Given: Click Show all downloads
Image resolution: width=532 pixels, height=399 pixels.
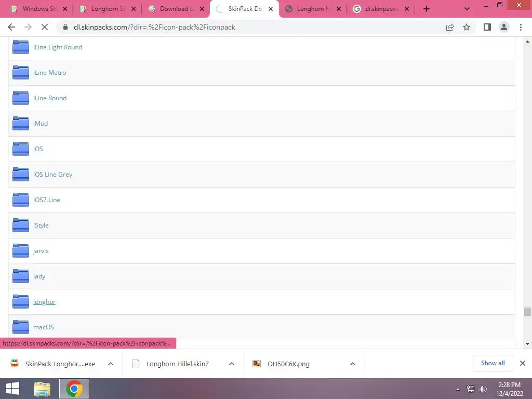Looking at the screenshot, I should (493, 363).
